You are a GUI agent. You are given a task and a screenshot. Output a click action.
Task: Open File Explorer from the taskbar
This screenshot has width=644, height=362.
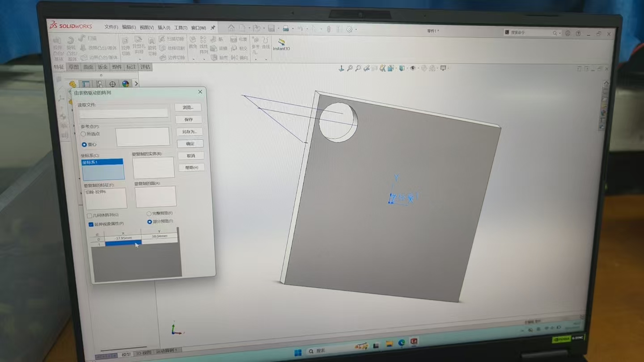tap(389, 344)
